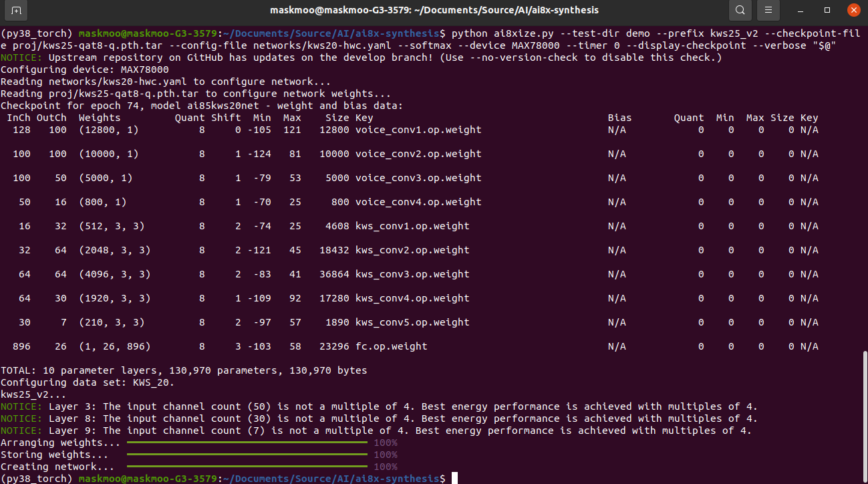Viewport: 868px width, 484px height.
Task: Open the terminal search tool
Action: click(x=740, y=10)
